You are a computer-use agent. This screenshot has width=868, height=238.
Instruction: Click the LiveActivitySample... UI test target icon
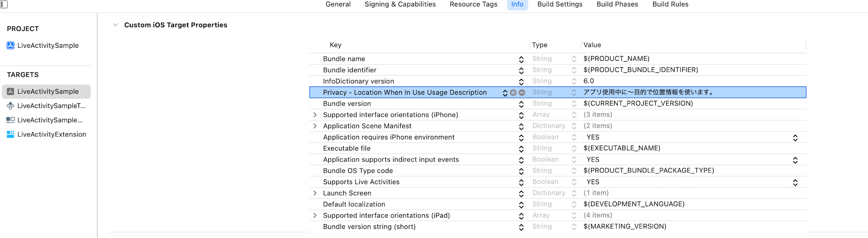(10, 120)
